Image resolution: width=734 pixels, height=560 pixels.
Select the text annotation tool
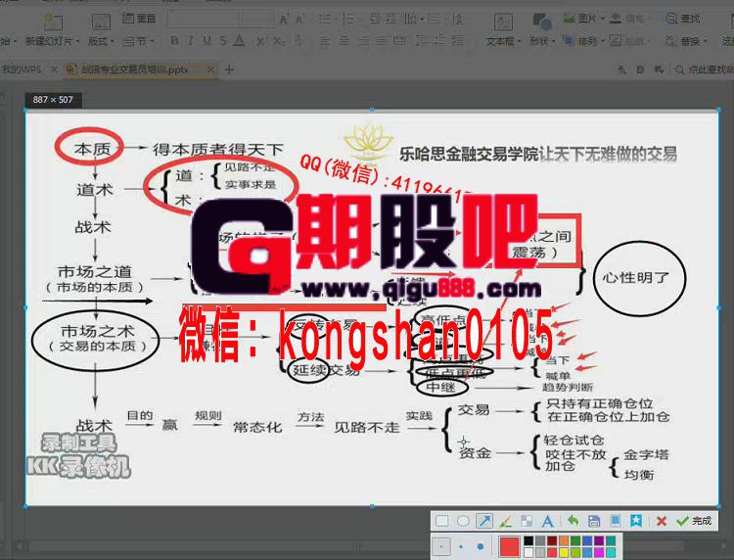coord(548,521)
